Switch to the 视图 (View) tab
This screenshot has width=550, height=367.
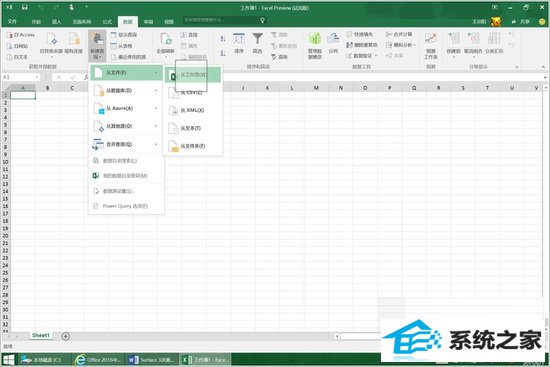169,22
